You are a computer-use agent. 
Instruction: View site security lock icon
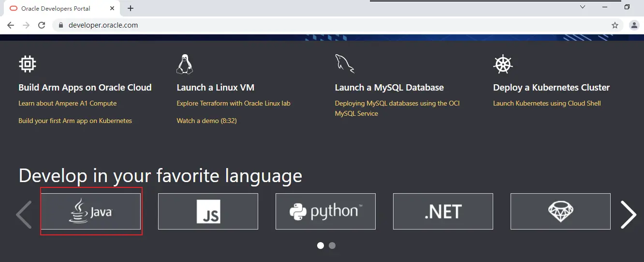pyautogui.click(x=60, y=25)
